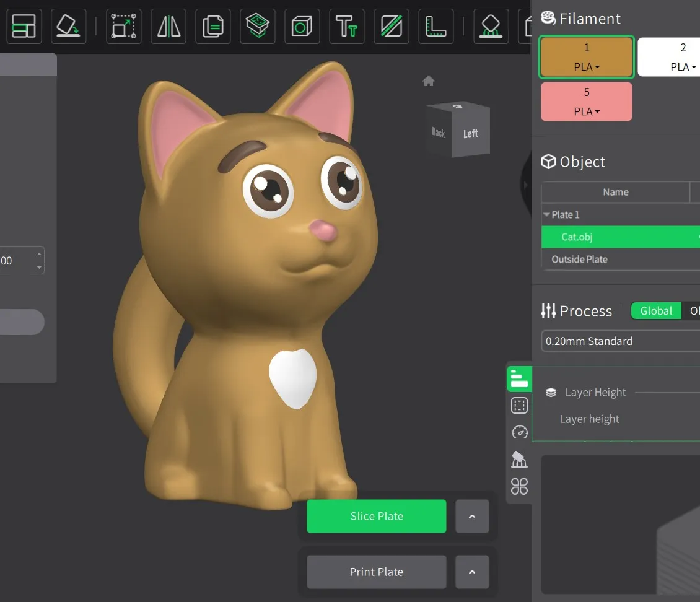Click the Slice Plate button
This screenshot has width=700, height=602.
pos(376,516)
